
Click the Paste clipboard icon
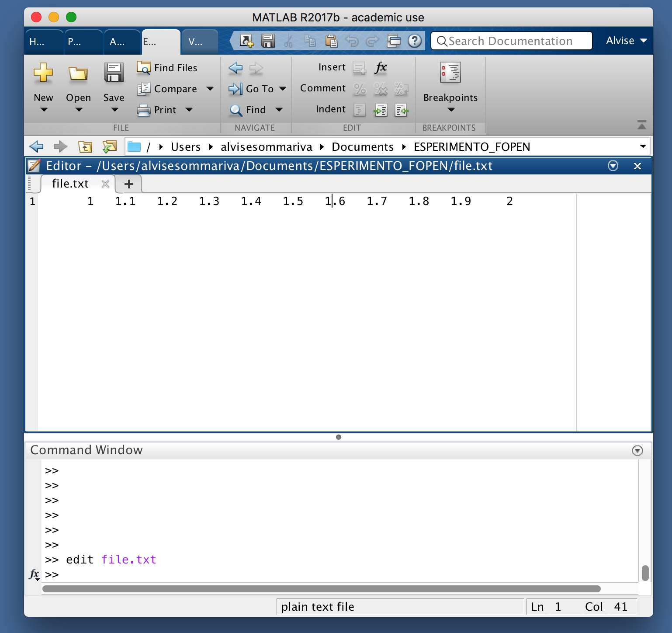pos(331,41)
